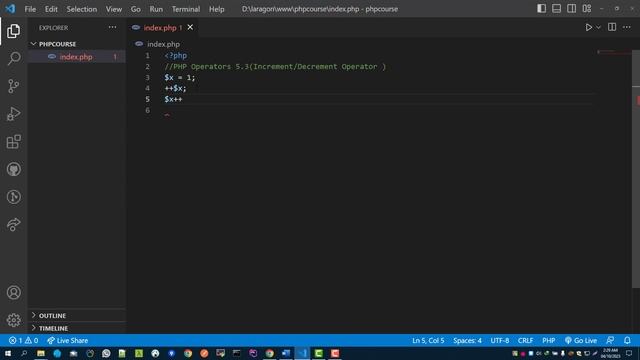Open the Live Share view in activity bar
Screen dimensions: 640x360
pyautogui.click(x=13, y=224)
